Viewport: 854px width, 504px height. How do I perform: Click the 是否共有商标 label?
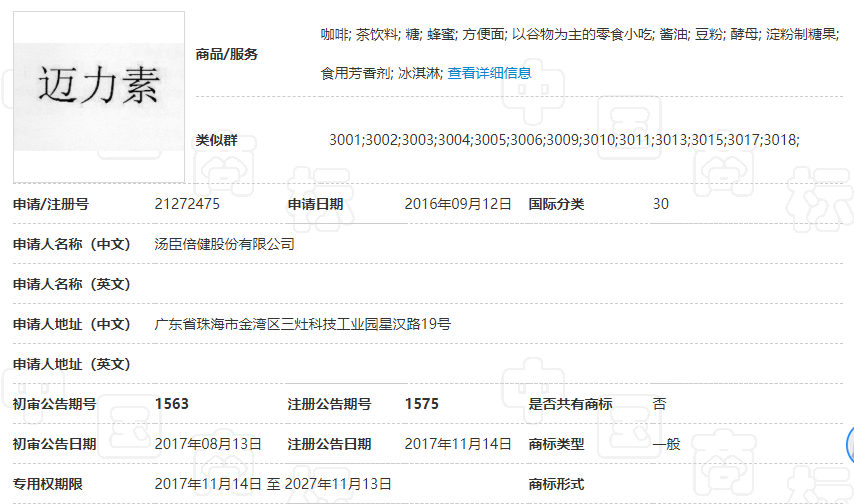coord(570,404)
